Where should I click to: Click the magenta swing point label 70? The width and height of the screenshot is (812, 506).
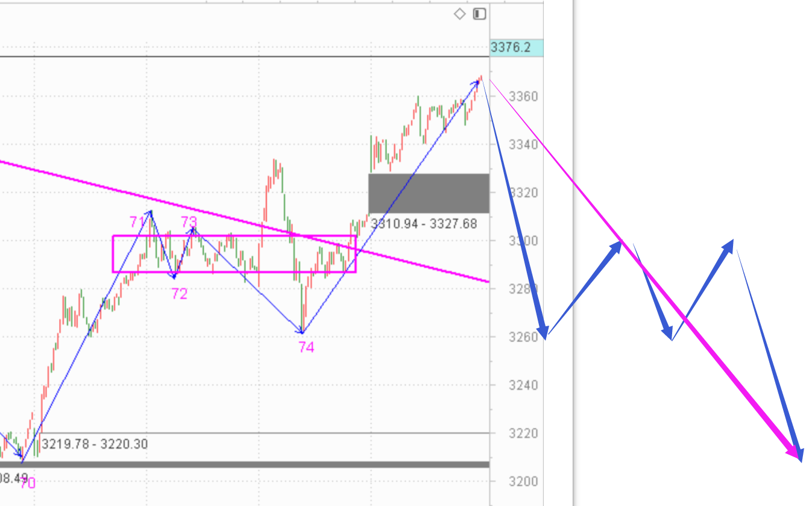[x=27, y=483]
